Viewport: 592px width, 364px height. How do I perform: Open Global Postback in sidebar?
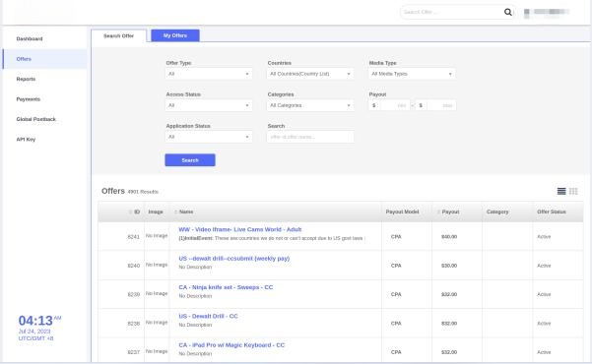click(x=35, y=119)
